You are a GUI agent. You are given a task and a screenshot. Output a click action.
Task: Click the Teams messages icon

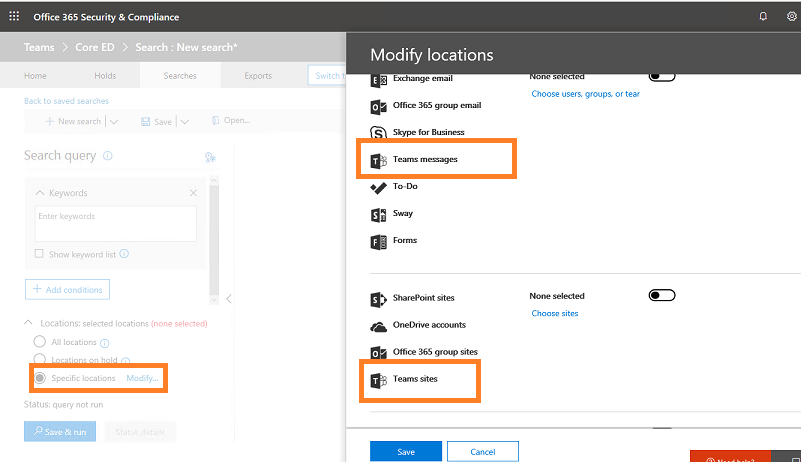(379, 160)
